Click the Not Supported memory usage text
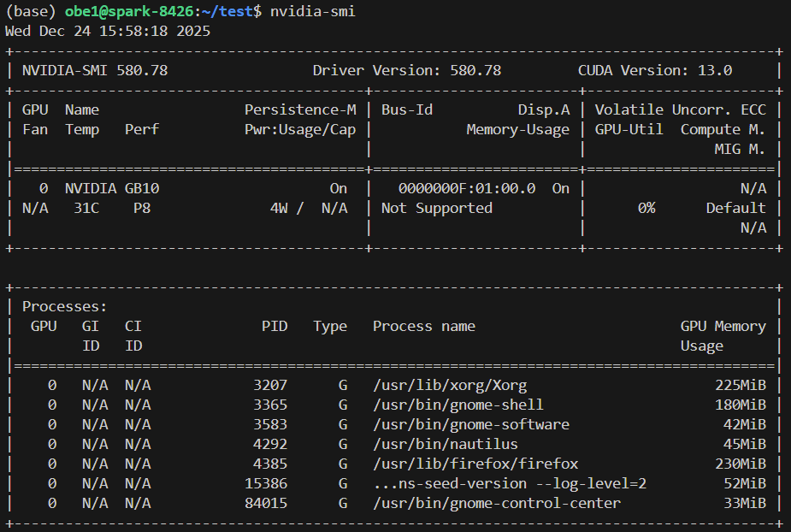791x532 pixels. [x=437, y=208]
